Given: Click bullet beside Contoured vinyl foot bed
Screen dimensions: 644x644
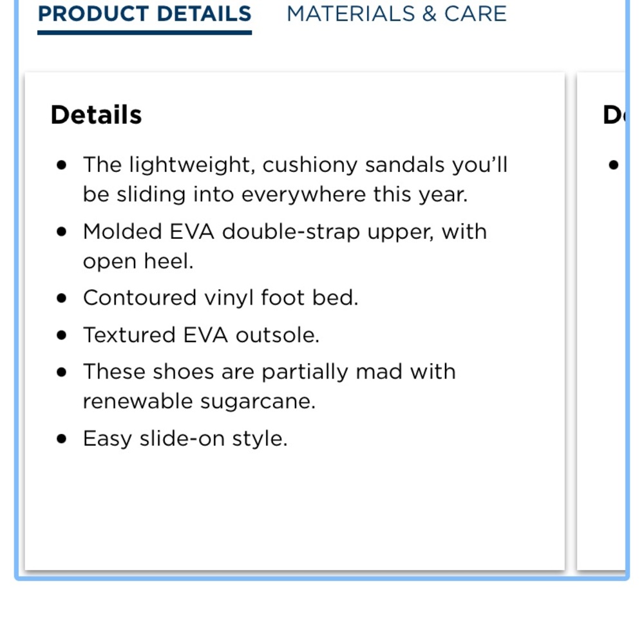Looking at the screenshot, I should coord(62,298).
